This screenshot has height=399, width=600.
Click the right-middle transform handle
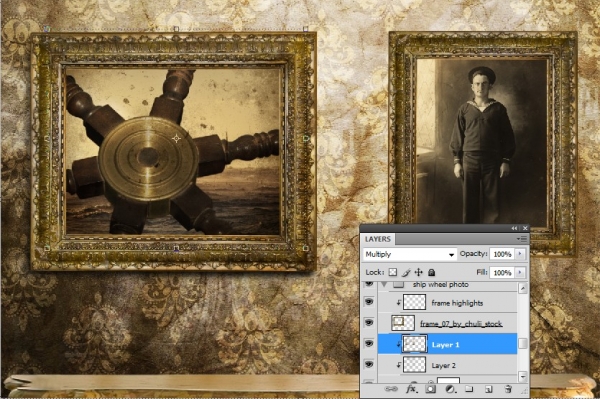(x=306, y=138)
